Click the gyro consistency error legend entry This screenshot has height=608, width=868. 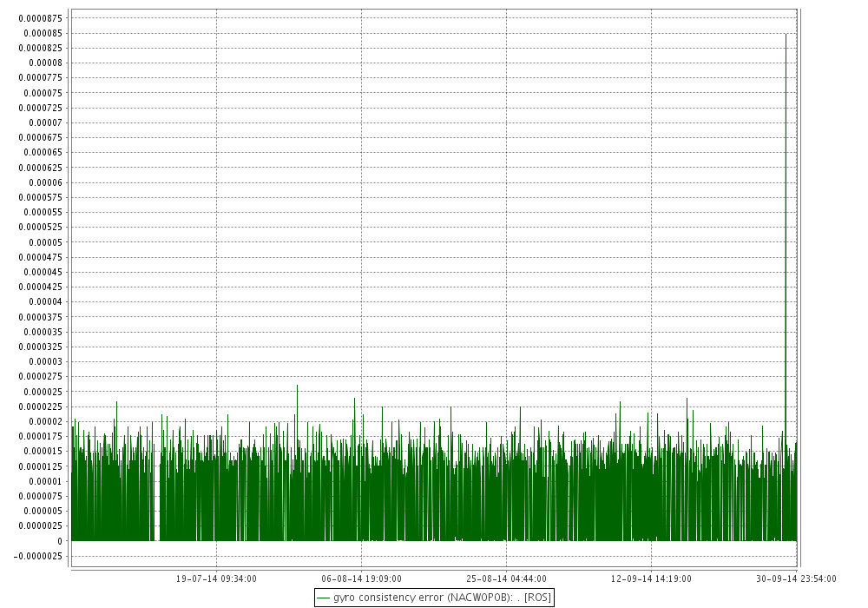[x=434, y=598]
